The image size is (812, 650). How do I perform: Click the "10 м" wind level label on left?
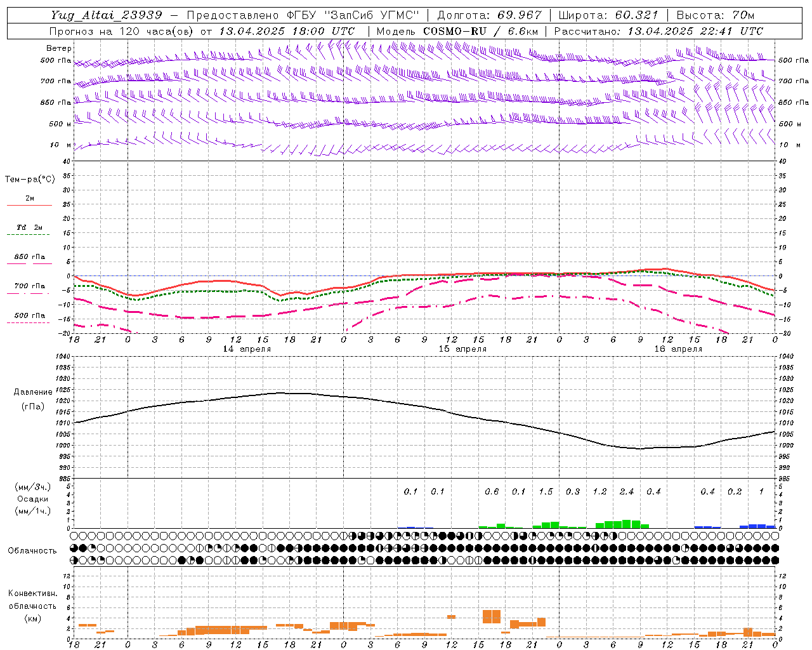tap(60, 145)
